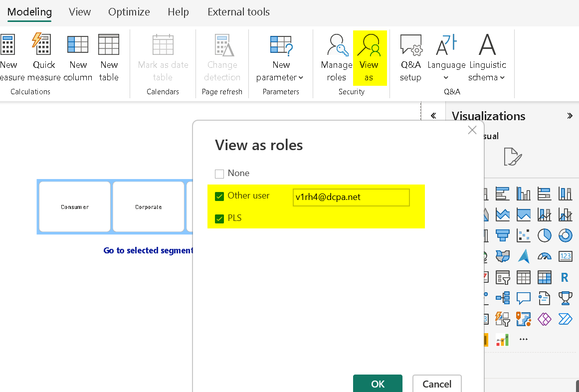Expand the Linguistic schema dropdown

point(487,77)
